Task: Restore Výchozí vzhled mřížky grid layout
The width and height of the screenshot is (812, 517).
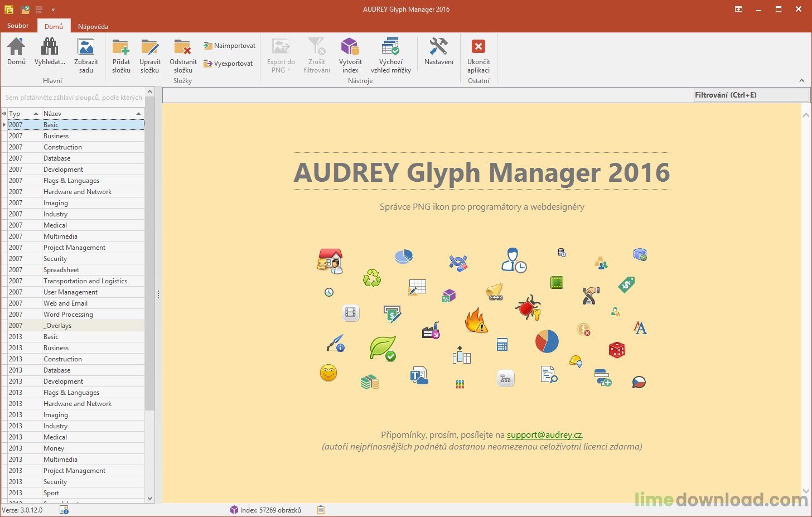Action: click(390, 54)
